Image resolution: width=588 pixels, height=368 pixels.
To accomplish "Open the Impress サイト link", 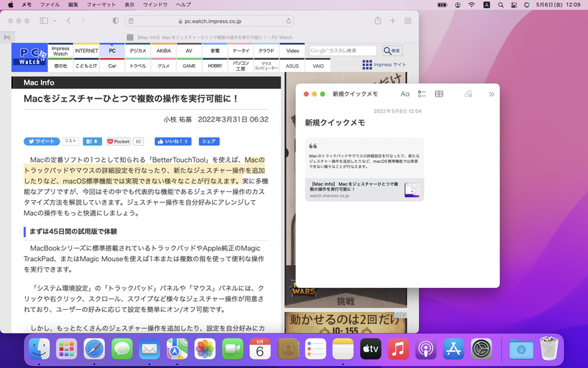I will (x=384, y=65).
